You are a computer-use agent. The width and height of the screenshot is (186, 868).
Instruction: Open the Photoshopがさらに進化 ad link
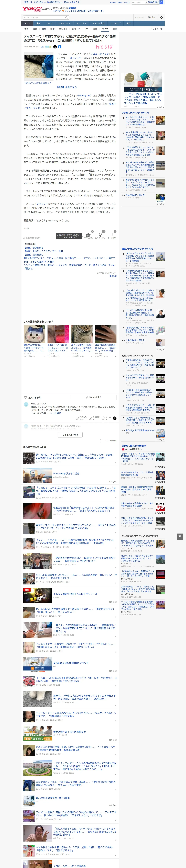(66, 473)
